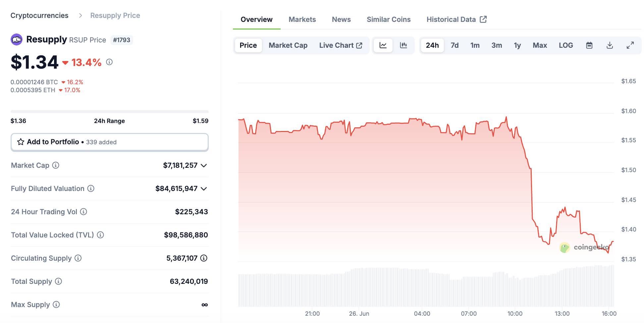Viewport: 644px width, 323px height.
Task: Click the star icon in Add to Portfolio
Action: 21,142
